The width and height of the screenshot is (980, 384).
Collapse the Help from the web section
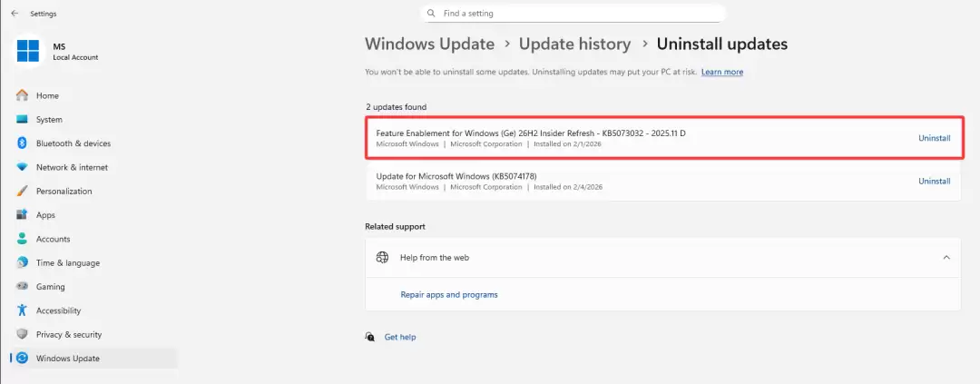click(x=946, y=257)
